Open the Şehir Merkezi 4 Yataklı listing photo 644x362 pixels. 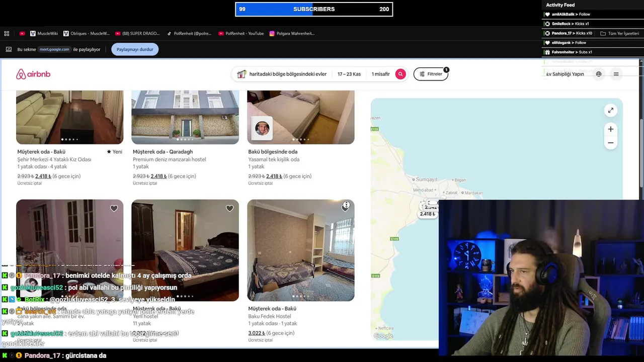click(x=69, y=117)
